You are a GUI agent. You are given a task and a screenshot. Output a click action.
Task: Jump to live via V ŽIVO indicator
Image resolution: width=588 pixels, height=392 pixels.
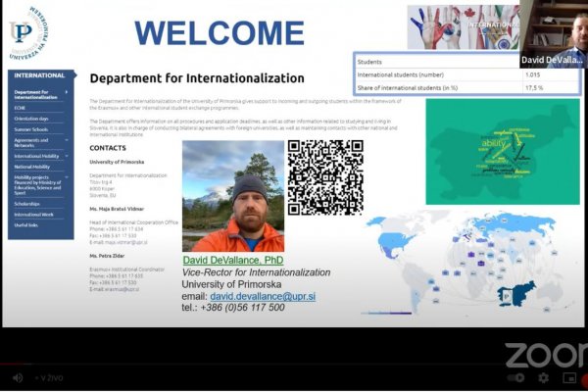pos(51,377)
